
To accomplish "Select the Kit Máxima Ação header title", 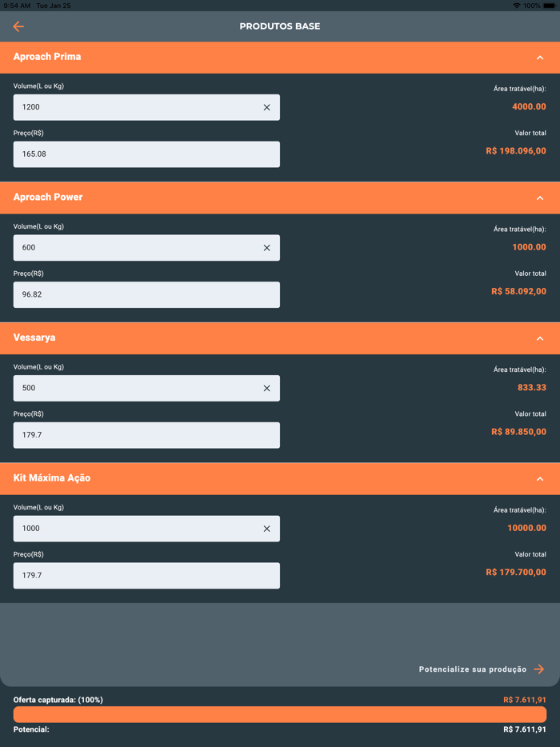I will [x=52, y=478].
